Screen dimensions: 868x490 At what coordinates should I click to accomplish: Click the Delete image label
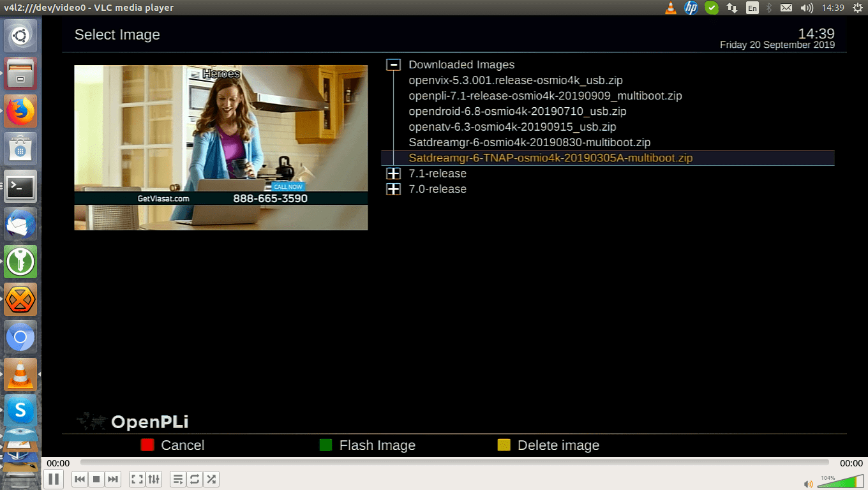coord(558,445)
